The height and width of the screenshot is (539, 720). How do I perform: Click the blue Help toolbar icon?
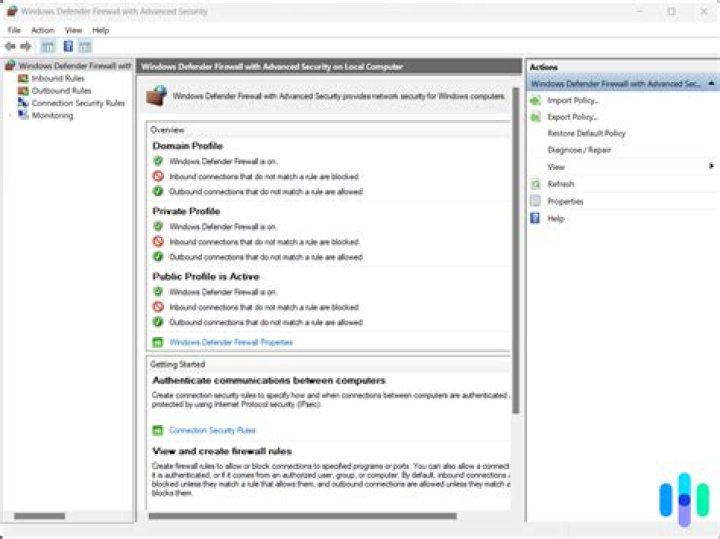click(x=68, y=46)
